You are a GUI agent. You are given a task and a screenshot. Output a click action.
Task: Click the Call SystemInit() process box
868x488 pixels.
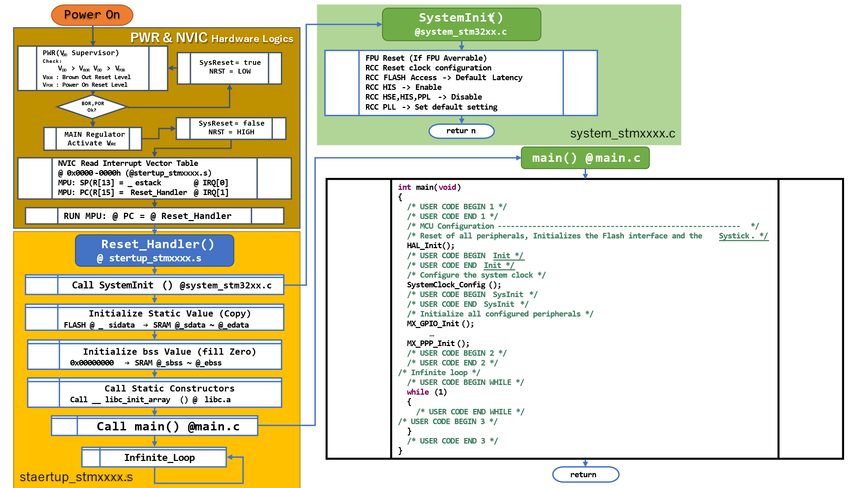click(155, 285)
